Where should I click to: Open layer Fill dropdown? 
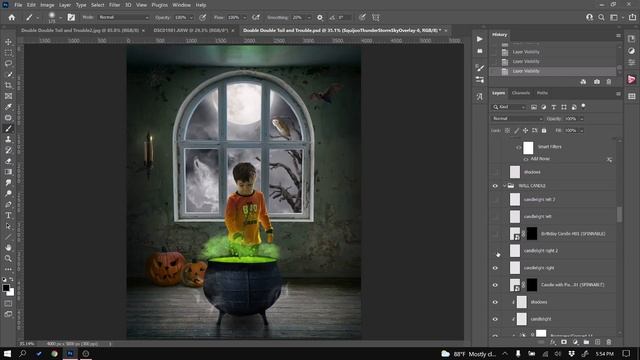[581, 131]
